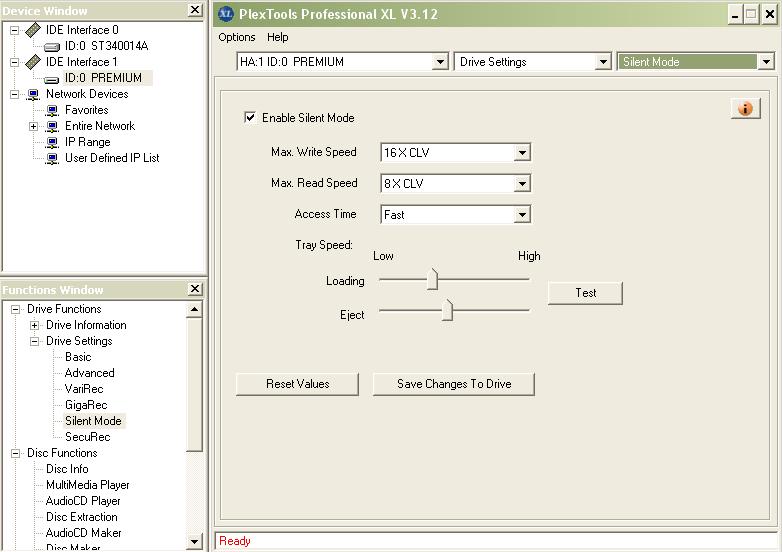Click the Entire Network computer icon

coord(52,126)
